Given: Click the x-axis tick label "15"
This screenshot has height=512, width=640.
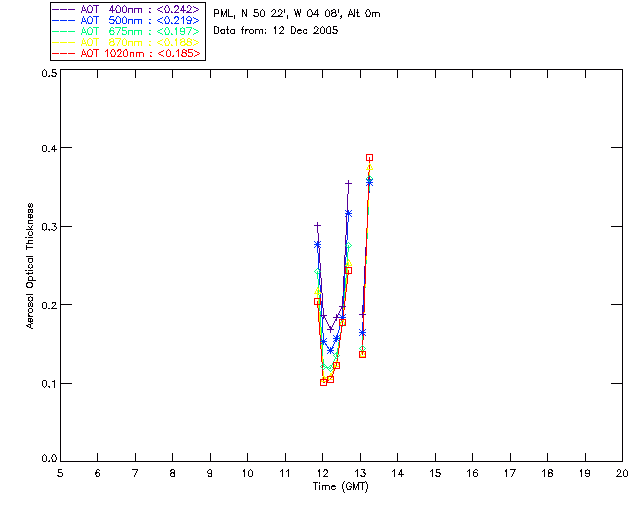Looking at the screenshot, I should [435, 473].
